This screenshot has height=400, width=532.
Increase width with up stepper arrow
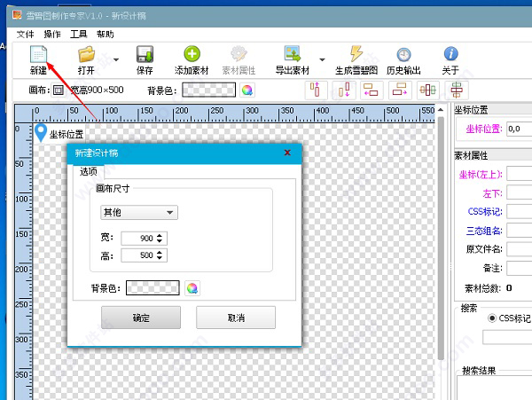[160, 235]
